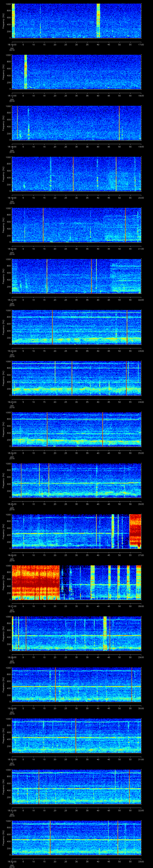The height and width of the screenshot is (868, 153).
Task: Select the spectrogram panel starting at 18:19:00
Action: [x=76, y=174]
